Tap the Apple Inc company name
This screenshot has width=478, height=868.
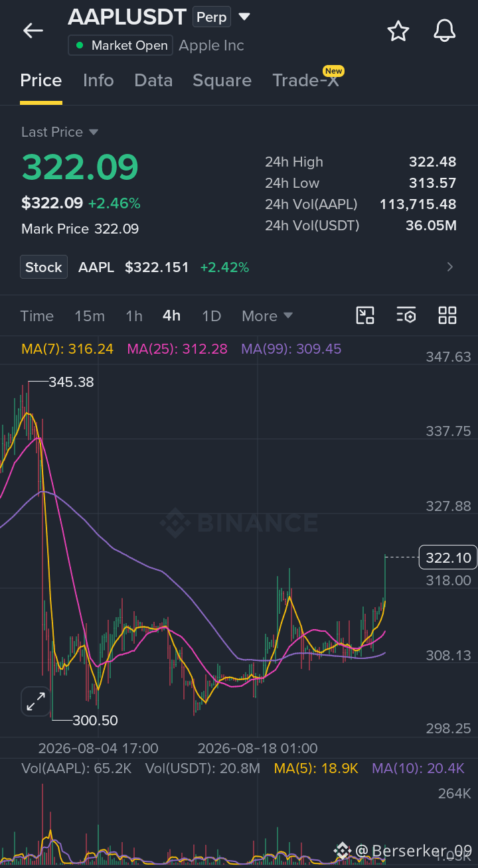(212, 46)
